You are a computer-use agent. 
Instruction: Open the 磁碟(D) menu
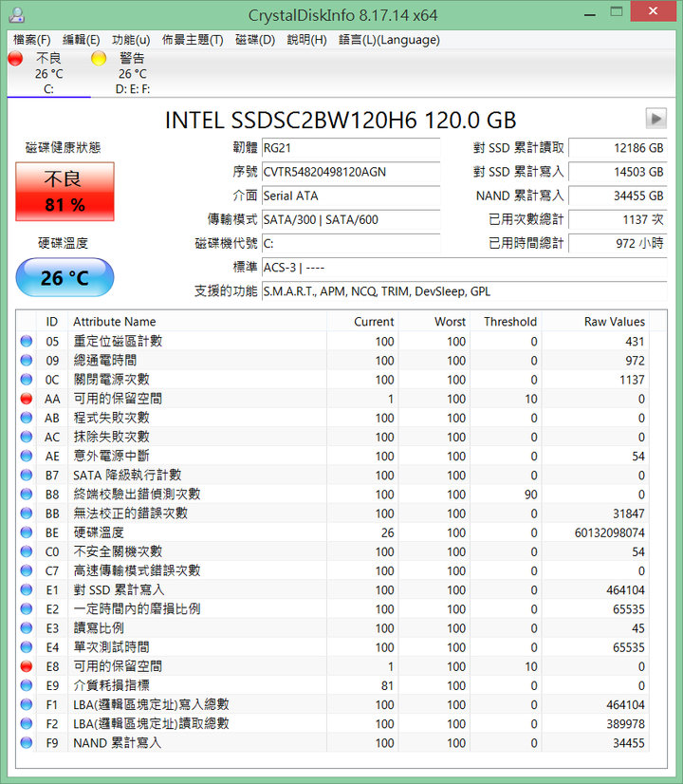(x=255, y=40)
